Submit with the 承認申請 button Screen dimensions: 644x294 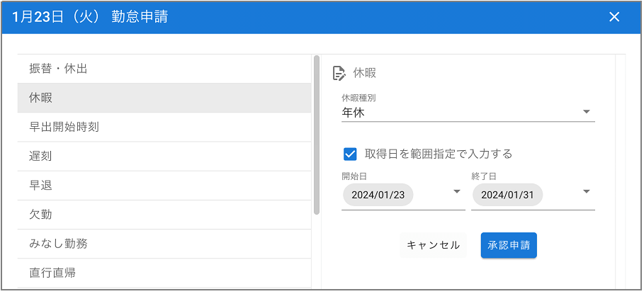tap(509, 246)
